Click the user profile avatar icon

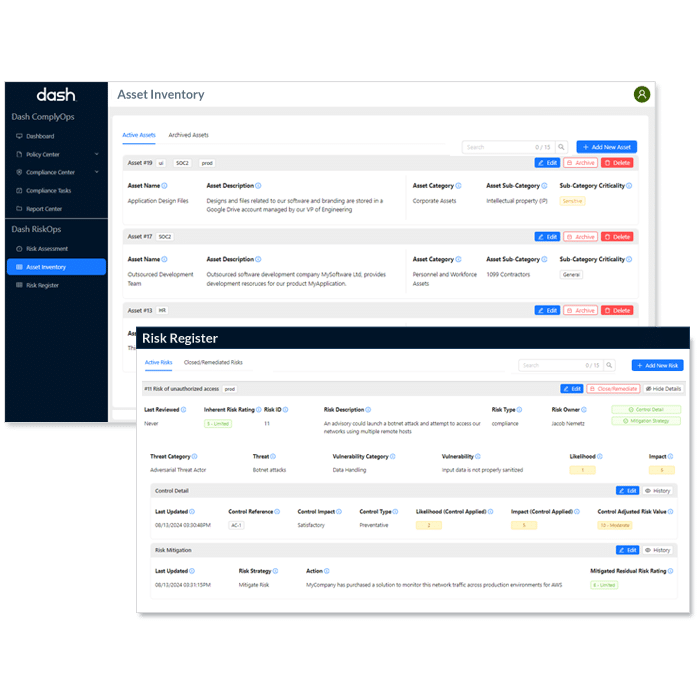point(642,94)
